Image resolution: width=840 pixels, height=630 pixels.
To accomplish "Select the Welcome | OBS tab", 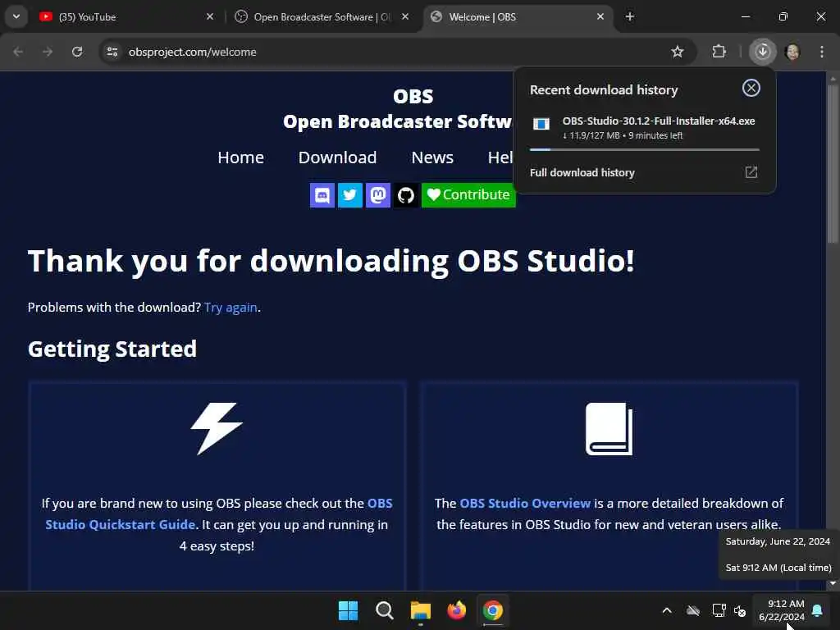I will pyautogui.click(x=517, y=17).
